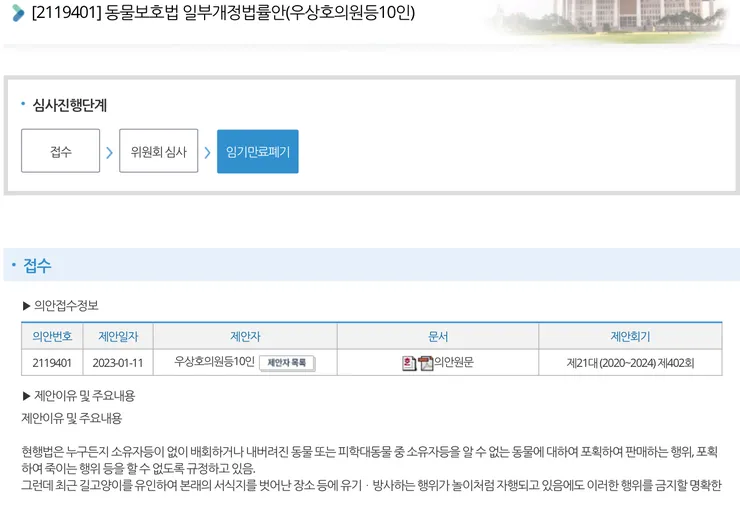The height and width of the screenshot is (509, 740).
Task: Click the paragraph starting with 현행법은 누구든지
Action: 370,460
